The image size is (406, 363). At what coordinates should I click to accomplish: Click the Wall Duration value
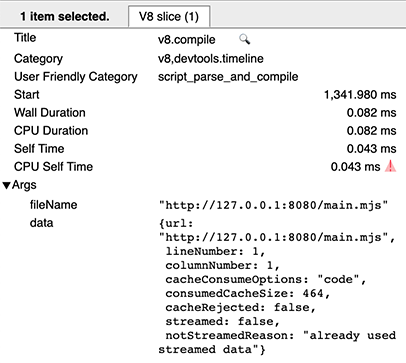pyautogui.click(x=371, y=113)
